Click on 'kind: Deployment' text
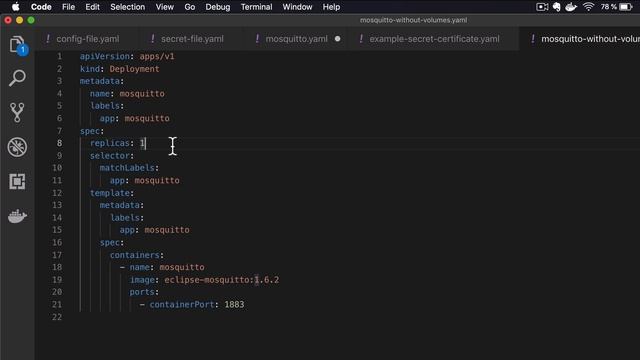 point(120,69)
